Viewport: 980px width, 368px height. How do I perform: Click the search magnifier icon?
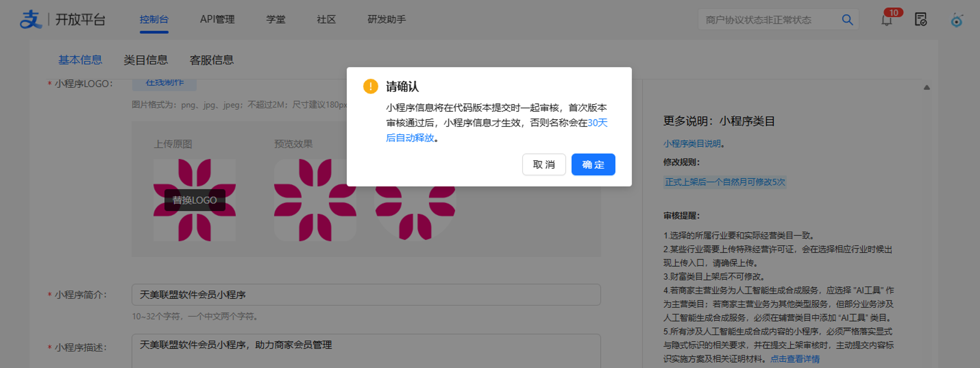pos(847,19)
